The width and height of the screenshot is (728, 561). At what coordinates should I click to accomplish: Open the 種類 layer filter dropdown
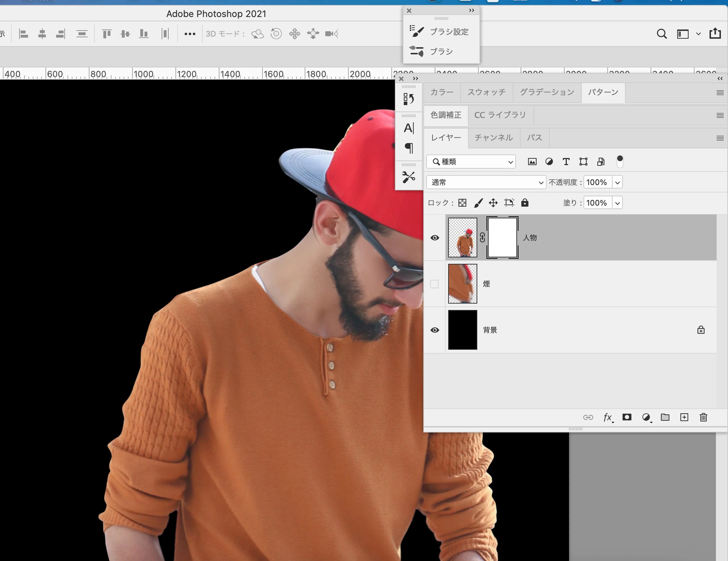[471, 162]
